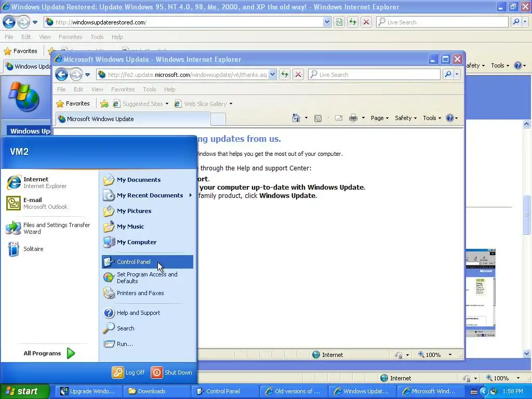
Task: Click Live Search box in front IE window
Action: click(x=374, y=75)
